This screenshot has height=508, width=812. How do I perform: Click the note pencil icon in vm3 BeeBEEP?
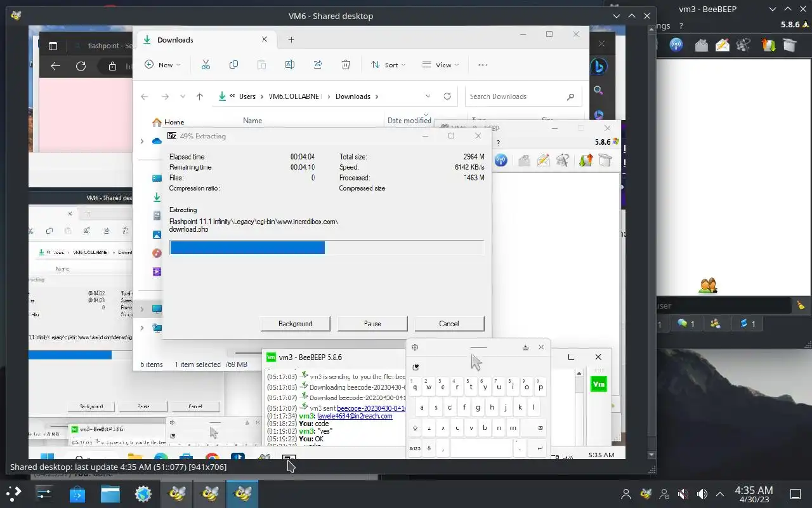(x=723, y=45)
